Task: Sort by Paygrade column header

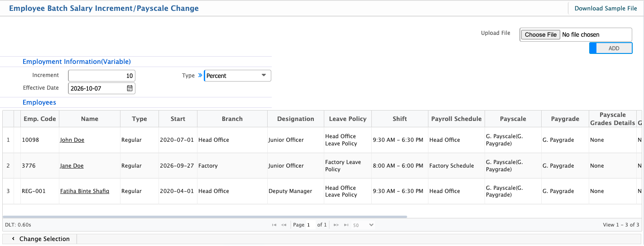Action: pos(565,119)
